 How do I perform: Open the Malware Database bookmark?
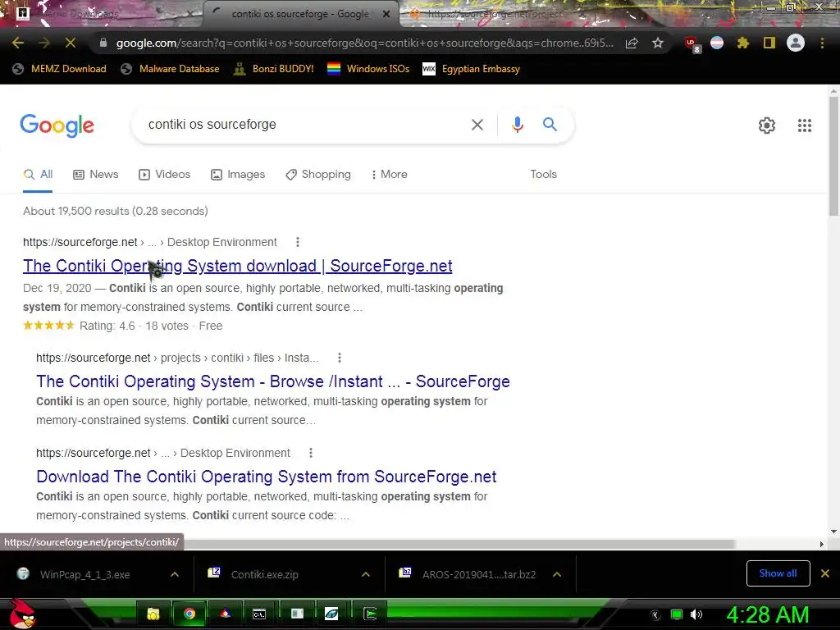[170, 69]
